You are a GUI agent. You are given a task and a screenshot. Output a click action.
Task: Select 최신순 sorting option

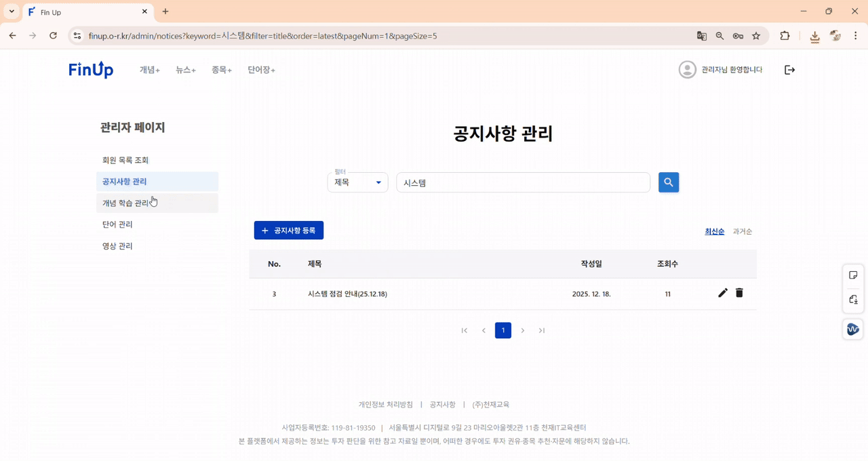(714, 230)
